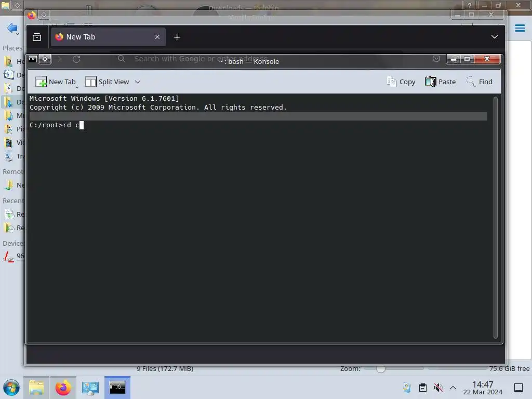Go back in Dolphin file manager

tap(11, 28)
